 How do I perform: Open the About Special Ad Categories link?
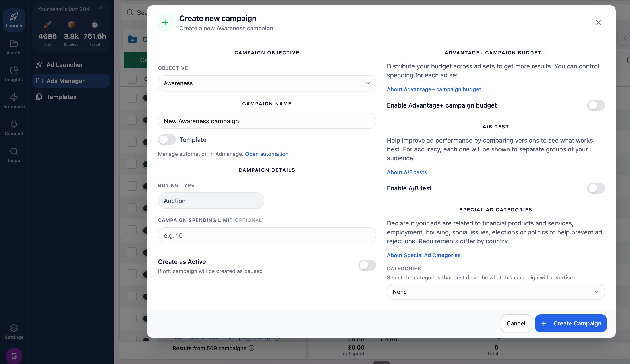click(x=423, y=255)
